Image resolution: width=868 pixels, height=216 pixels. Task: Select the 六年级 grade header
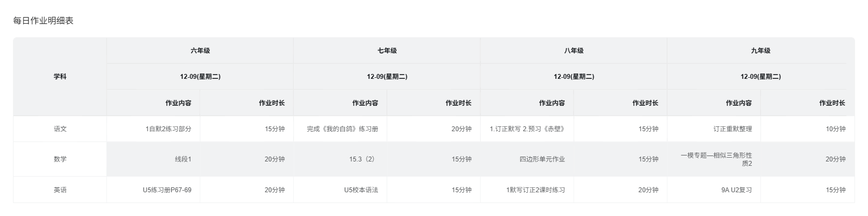pyautogui.click(x=200, y=51)
